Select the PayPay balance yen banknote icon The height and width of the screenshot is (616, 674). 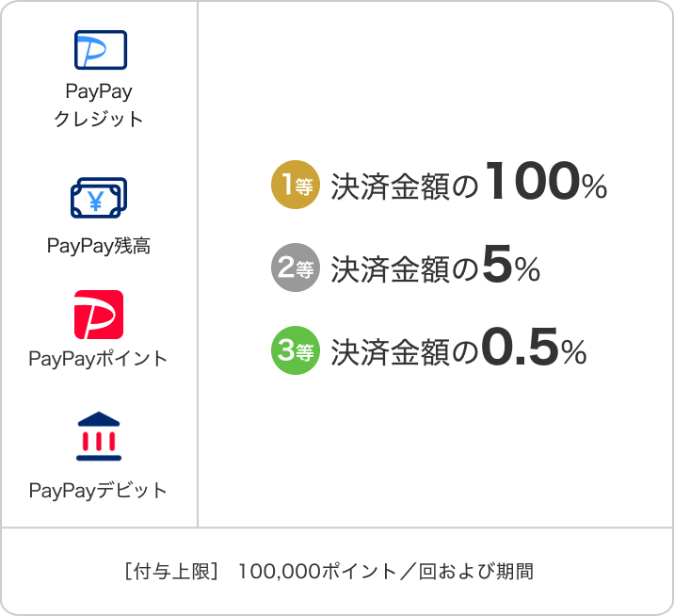tap(100, 198)
